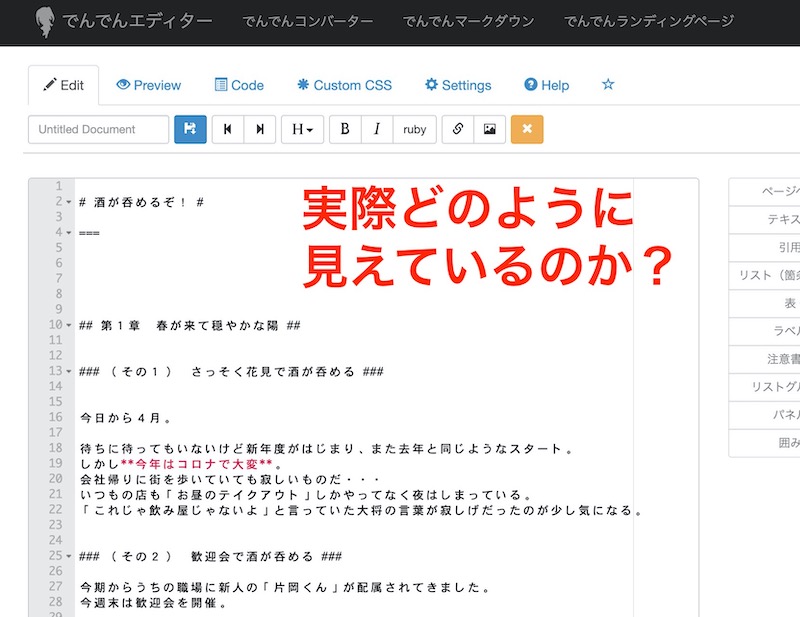Viewport: 800px width, 617px height.
Task: Open the Custom CSS tab
Action: pyautogui.click(x=344, y=85)
